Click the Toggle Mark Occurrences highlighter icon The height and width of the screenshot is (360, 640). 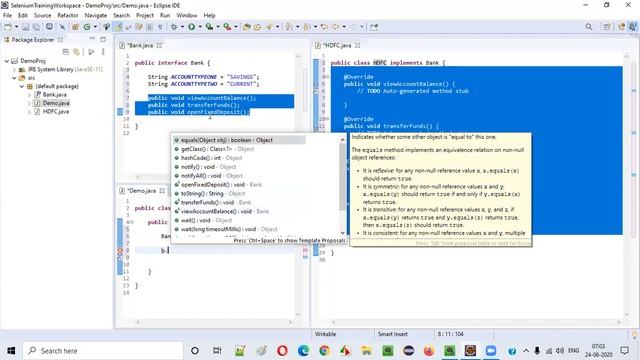118,27
